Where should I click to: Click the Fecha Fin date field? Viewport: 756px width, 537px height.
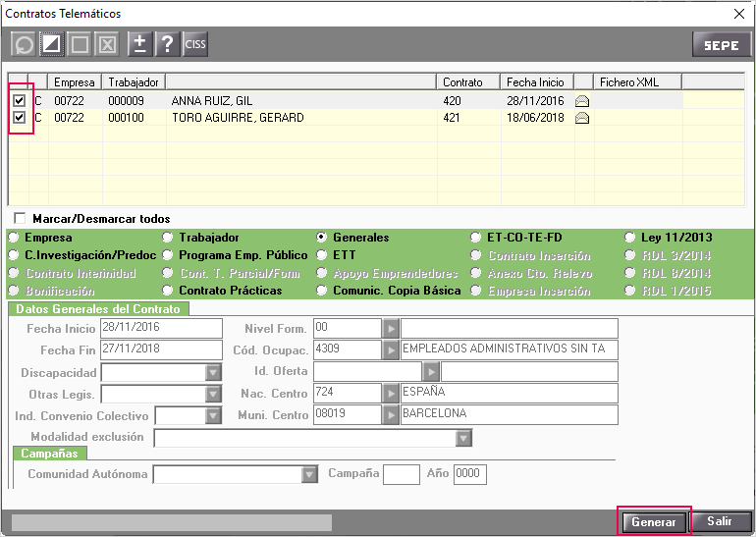point(162,349)
